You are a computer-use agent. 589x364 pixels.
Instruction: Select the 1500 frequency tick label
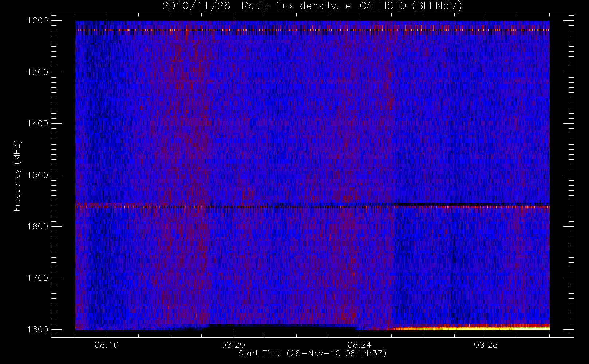point(38,175)
